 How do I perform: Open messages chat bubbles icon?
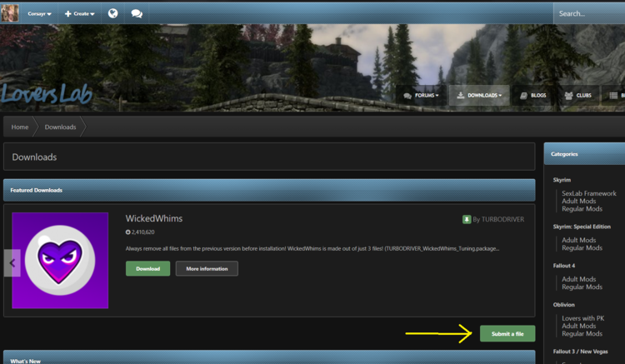[137, 13]
